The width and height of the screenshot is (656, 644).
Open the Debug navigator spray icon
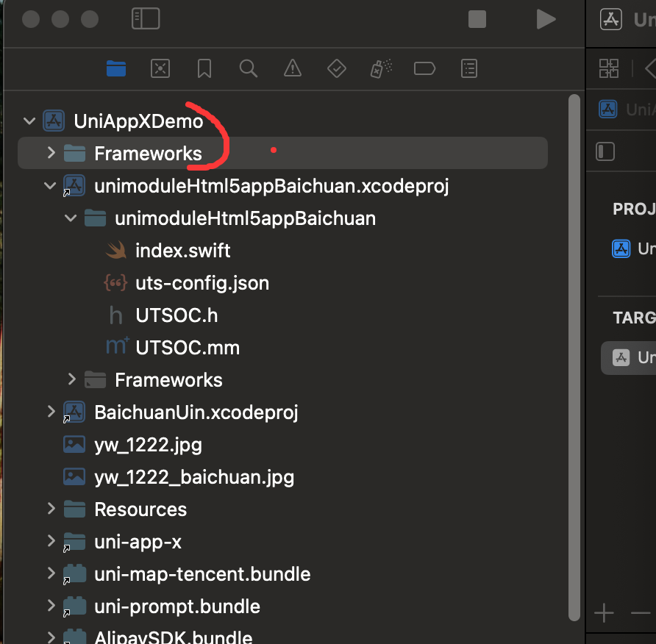coord(381,68)
